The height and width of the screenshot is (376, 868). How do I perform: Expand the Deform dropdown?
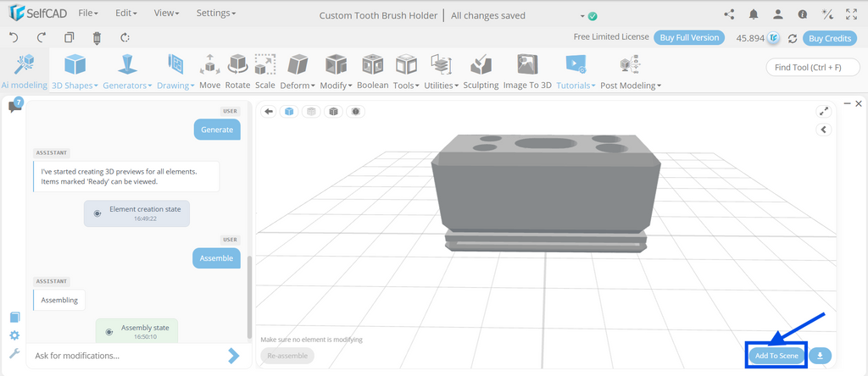click(298, 86)
